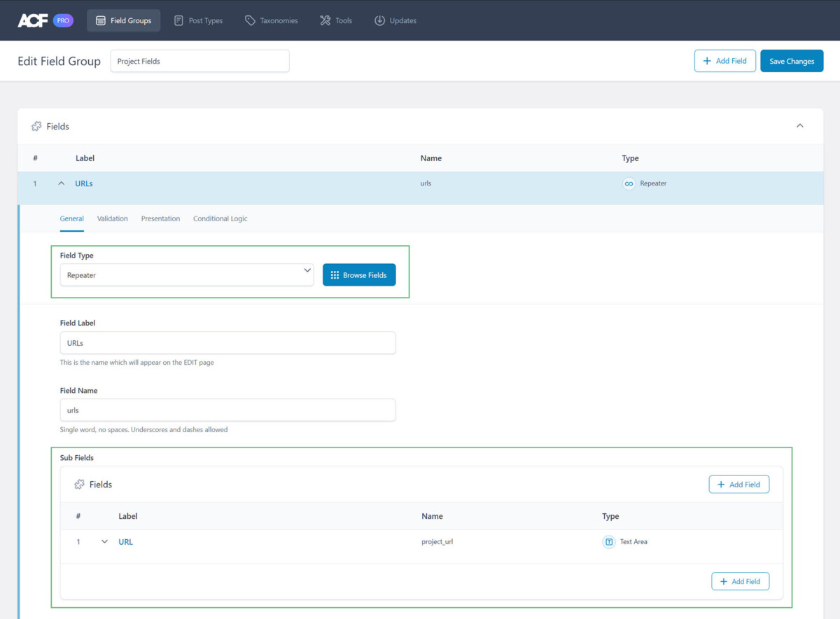Click the PRO badge next to the ACF logo
This screenshot has width=840, height=619.
pyautogui.click(x=63, y=20)
